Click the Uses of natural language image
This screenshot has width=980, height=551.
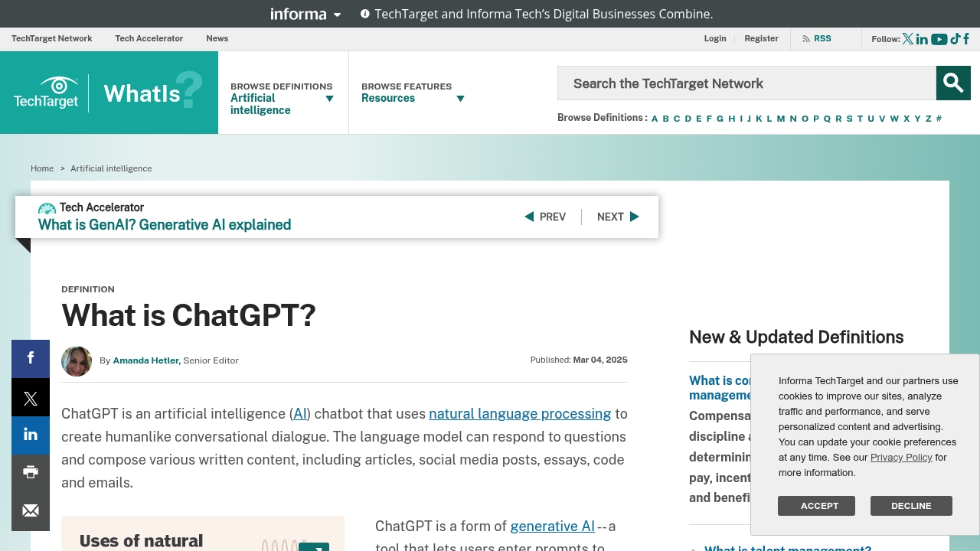coord(203,533)
